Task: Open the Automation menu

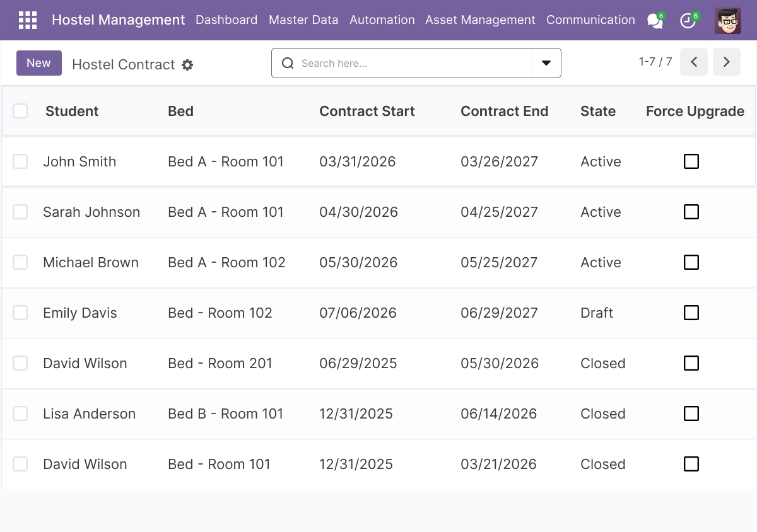Action: point(382,20)
